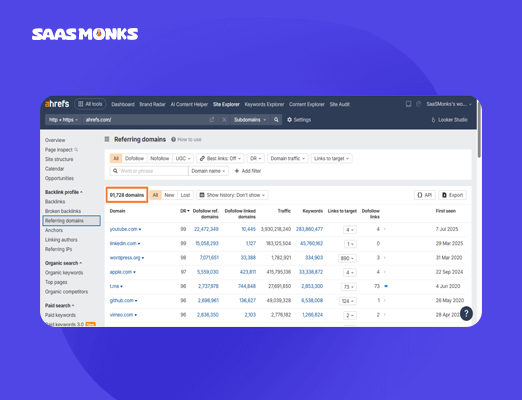Select the Lost domains tab
The height and width of the screenshot is (400, 522).
(x=185, y=195)
